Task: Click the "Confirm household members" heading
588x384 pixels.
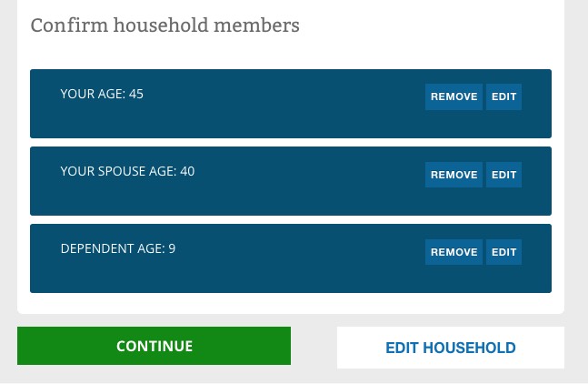Action: [x=164, y=25]
